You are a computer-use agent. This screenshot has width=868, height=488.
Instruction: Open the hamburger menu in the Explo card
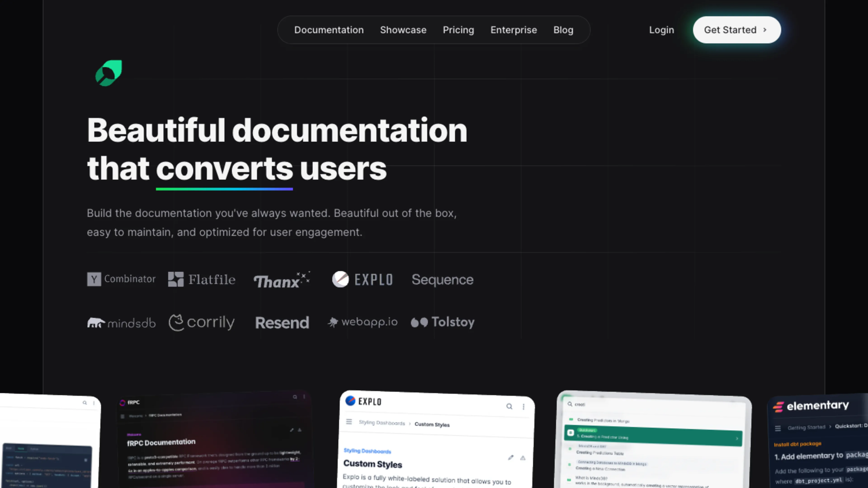(349, 422)
